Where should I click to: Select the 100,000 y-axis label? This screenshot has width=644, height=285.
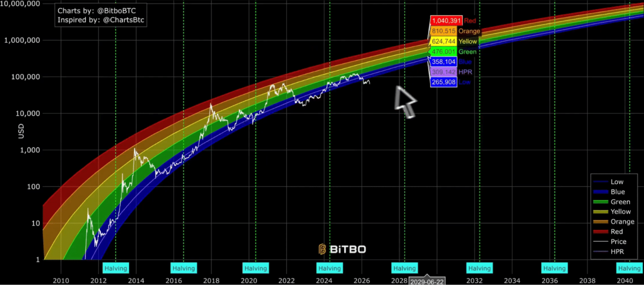click(25, 77)
